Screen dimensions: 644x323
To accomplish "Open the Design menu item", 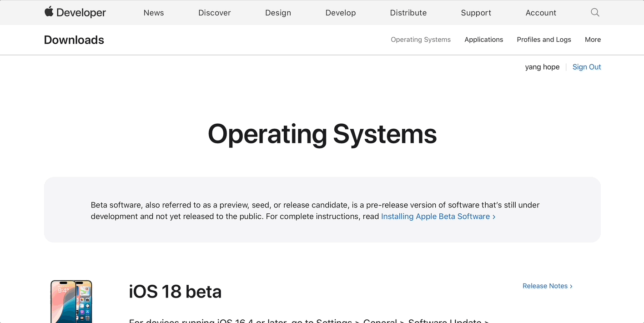I will tap(278, 13).
